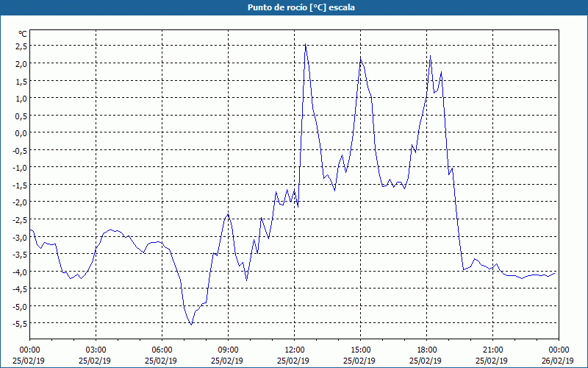The height and width of the screenshot is (368, 588).
Task: Select the positive 2,5 y-axis label
Action: 21,46
